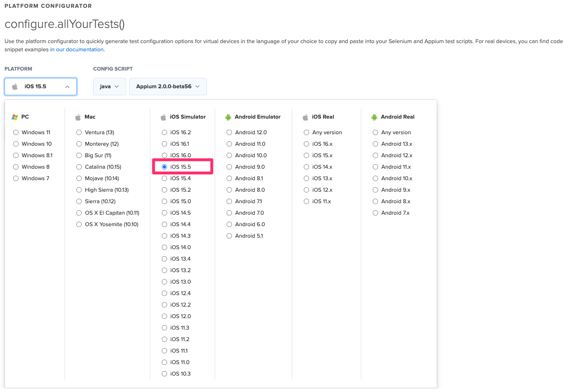Collapse the iOS 15.5 platform dropdown

[x=41, y=87]
